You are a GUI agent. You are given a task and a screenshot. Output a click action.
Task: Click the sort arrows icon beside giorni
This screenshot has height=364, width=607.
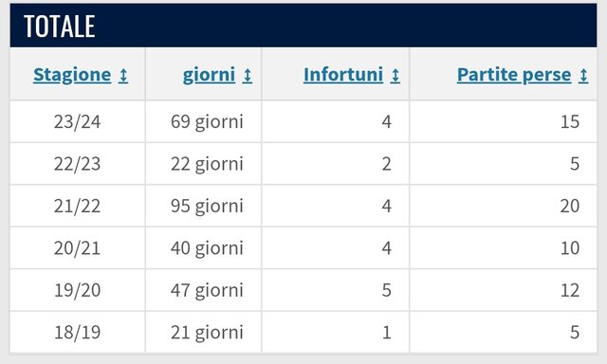tap(248, 76)
